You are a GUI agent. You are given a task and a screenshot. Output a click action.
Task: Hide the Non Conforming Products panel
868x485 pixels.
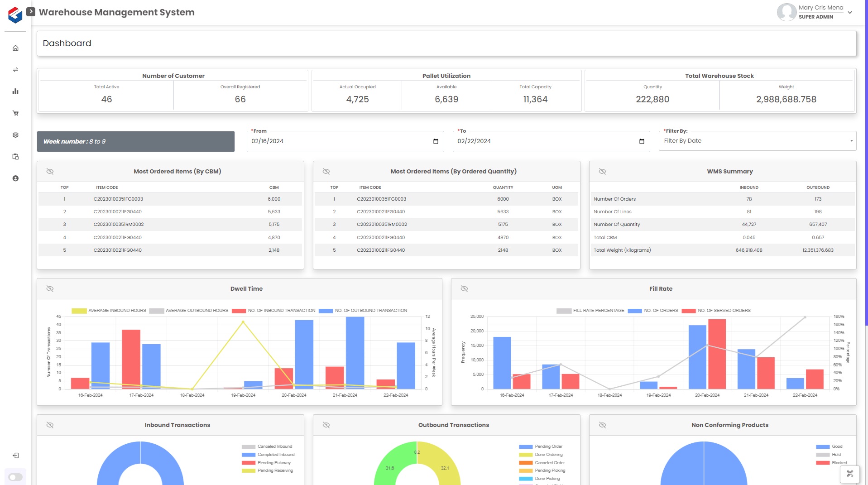pyautogui.click(x=602, y=425)
